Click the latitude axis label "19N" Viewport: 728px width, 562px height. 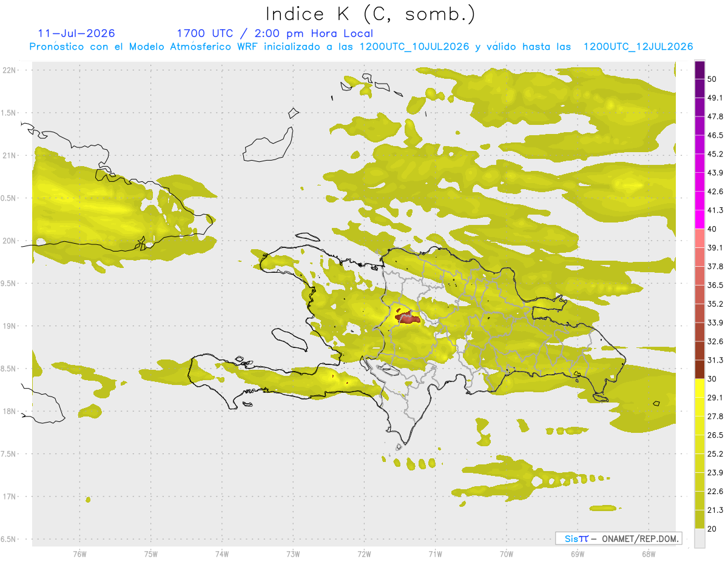tap(10, 326)
